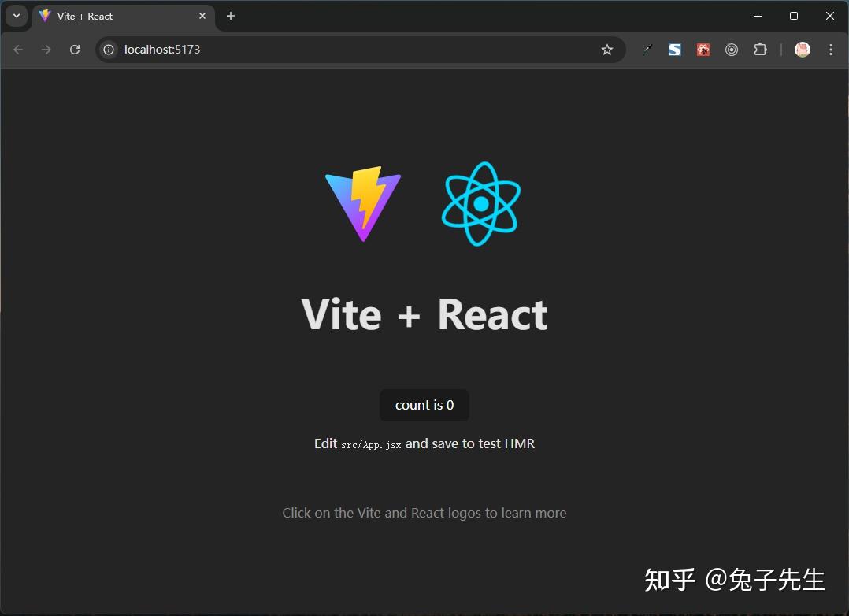This screenshot has width=849, height=616.
Task: Click the Vite lightning logo
Action: 362,203
